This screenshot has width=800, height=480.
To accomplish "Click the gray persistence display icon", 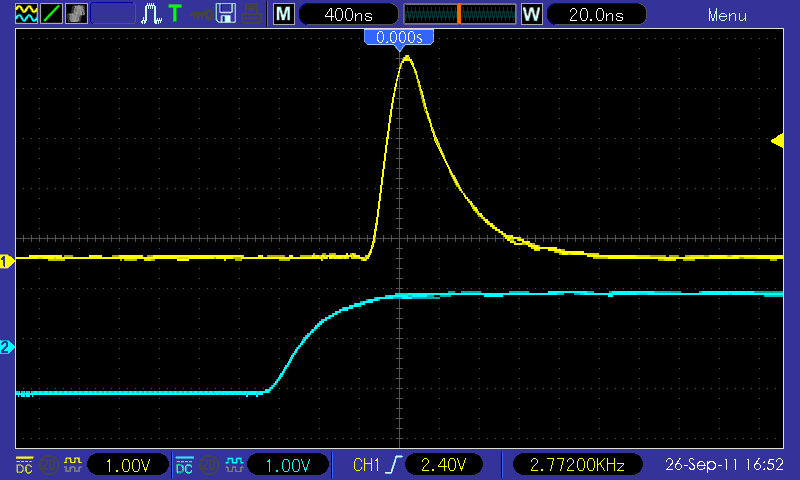I will [x=77, y=14].
